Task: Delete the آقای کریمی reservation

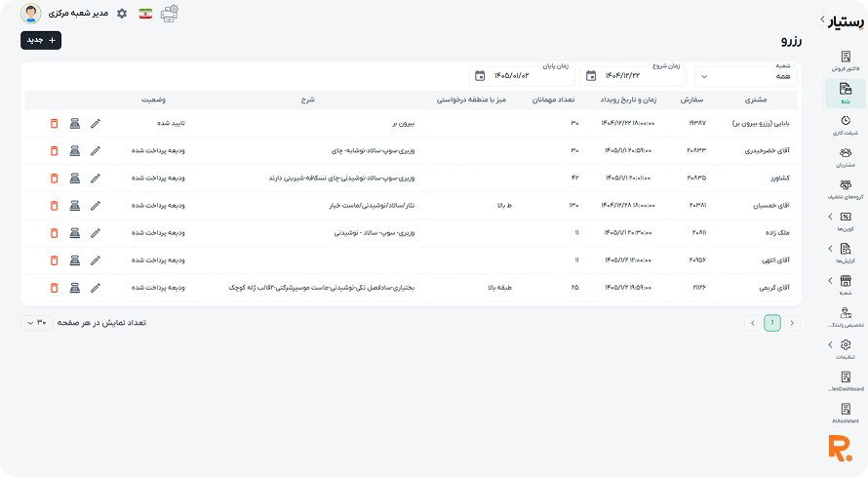Action: pos(54,288)
